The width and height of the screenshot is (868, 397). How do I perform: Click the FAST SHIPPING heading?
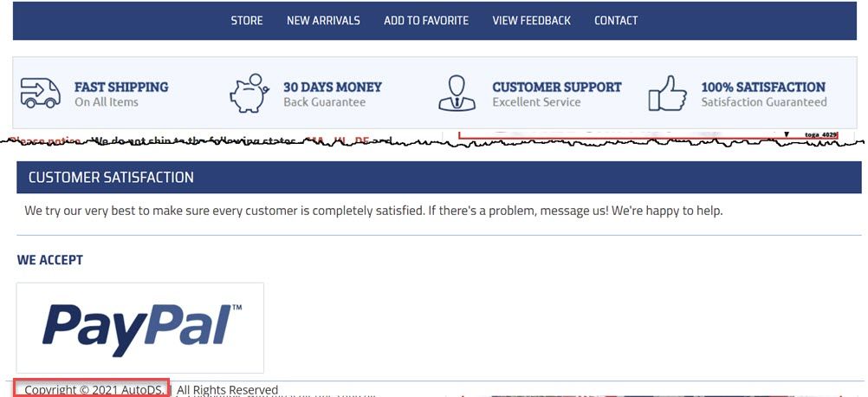click(121, 87)
